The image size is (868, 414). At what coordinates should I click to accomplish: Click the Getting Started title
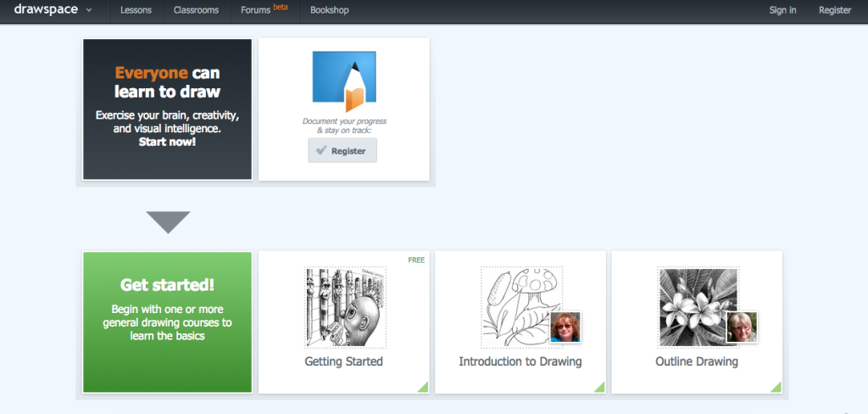coord(344,362)
